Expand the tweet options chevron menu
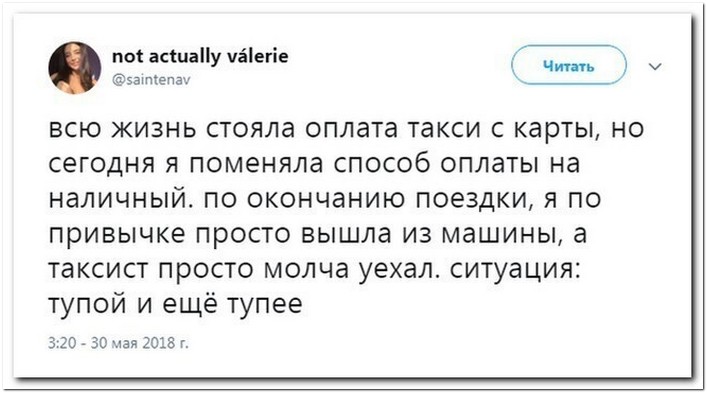Viewport: 707px width, 393px height. [x=655, y=67]
